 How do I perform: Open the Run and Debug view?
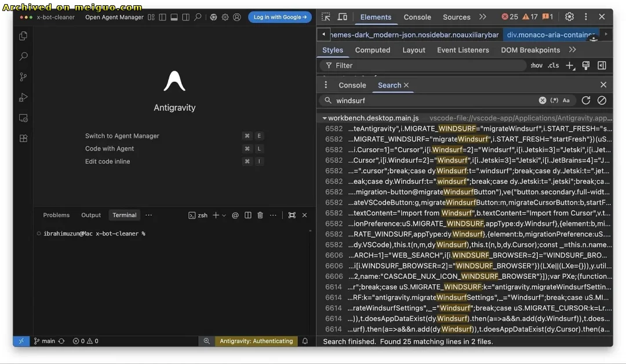coord(23,97)
